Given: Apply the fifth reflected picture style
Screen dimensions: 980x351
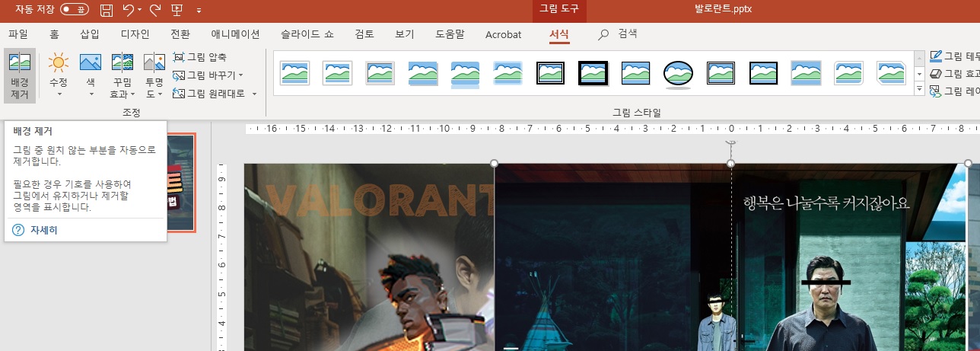Looking at the screenshot, I should 465,73.
